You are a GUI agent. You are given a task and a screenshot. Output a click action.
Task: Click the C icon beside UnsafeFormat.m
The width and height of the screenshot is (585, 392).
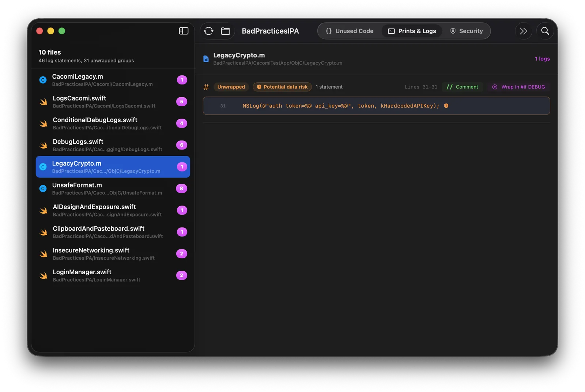pyautogui.click(x=43, y=189)
